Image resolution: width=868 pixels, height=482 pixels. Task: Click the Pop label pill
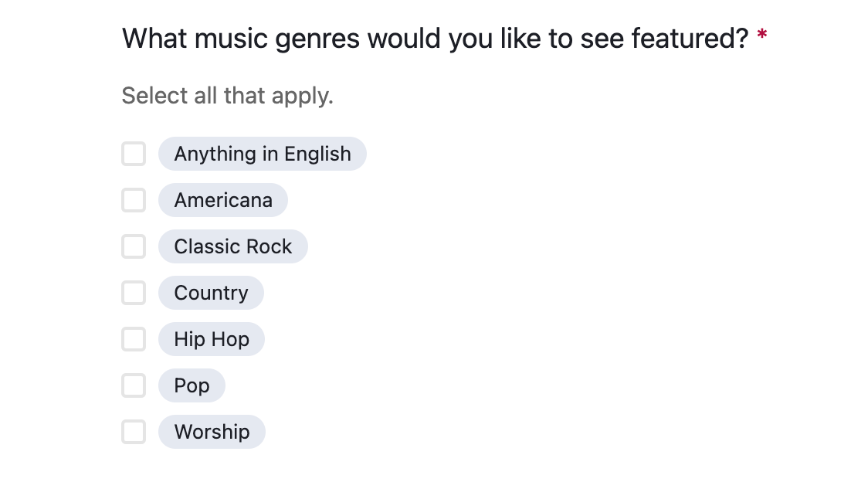(x=192, y=385)
